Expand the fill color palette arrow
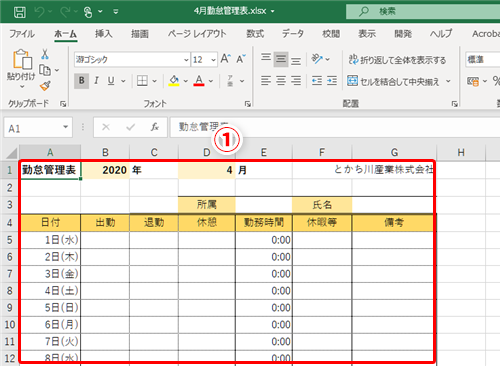Viewport: 500px width, 366px height. click(x=186, y=81)
